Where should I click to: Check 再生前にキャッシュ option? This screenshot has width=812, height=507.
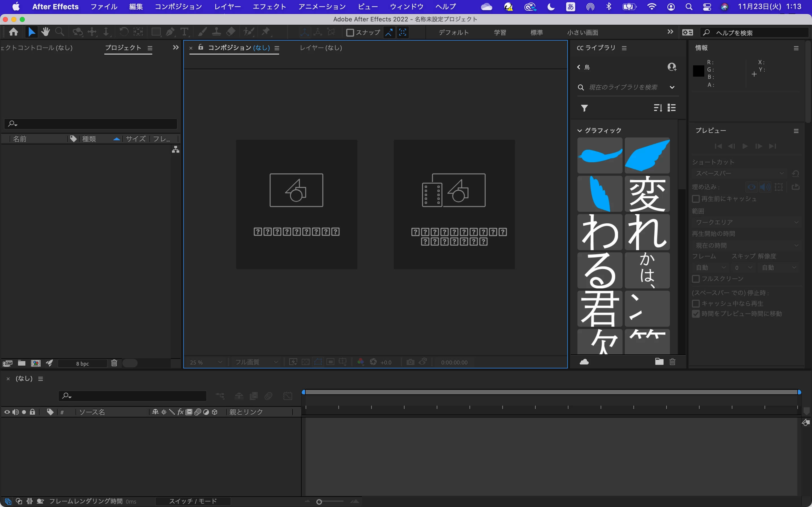click(696, 199)
